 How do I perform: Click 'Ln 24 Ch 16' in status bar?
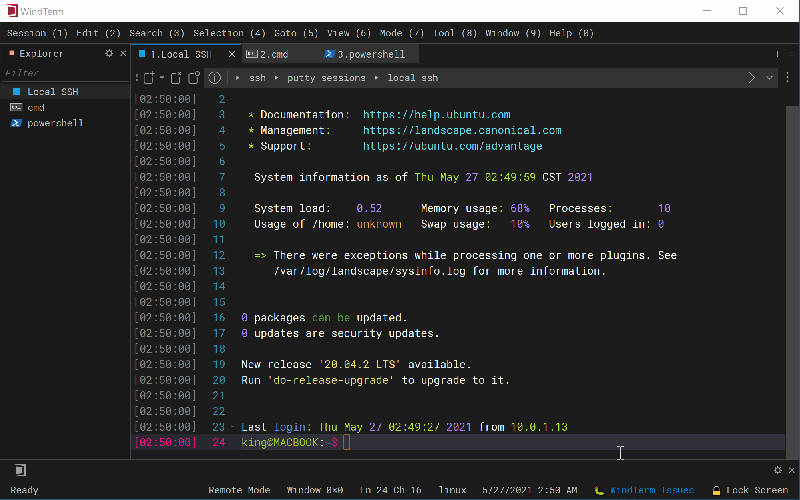[390, 490]
